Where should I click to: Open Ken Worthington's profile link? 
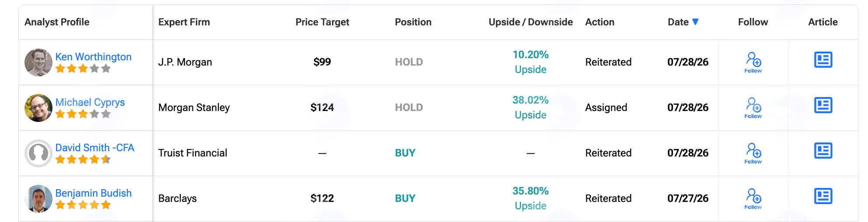pos(93,57)
